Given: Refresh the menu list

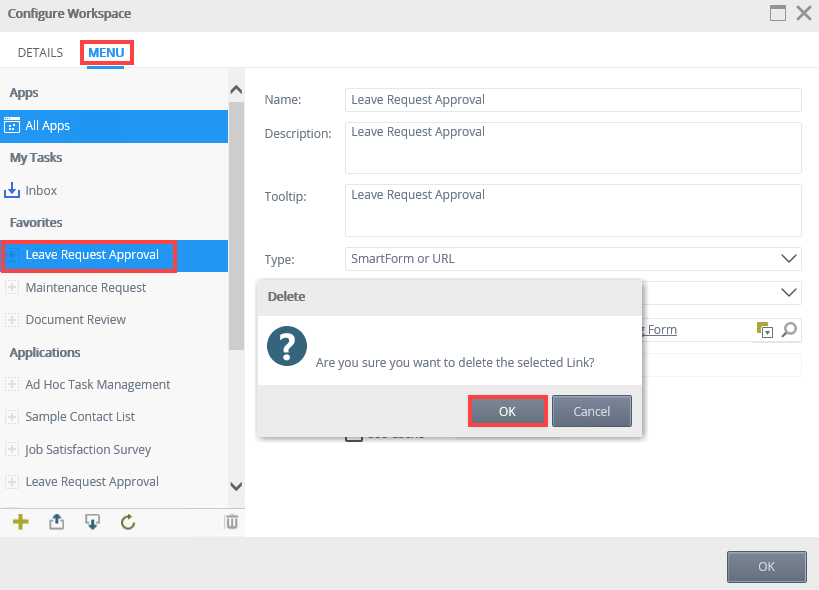Looking at the screenshot, I should [x=128, y=522].
